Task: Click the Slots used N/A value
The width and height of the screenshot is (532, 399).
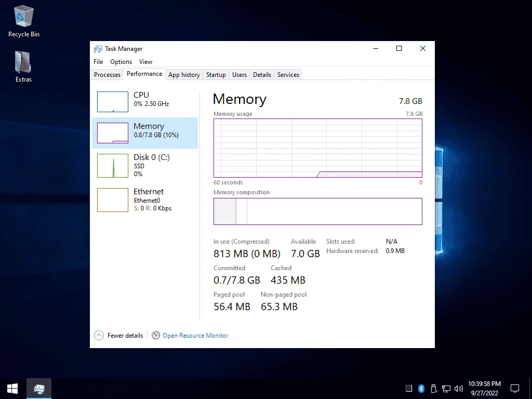Action: tap(392, 241)
